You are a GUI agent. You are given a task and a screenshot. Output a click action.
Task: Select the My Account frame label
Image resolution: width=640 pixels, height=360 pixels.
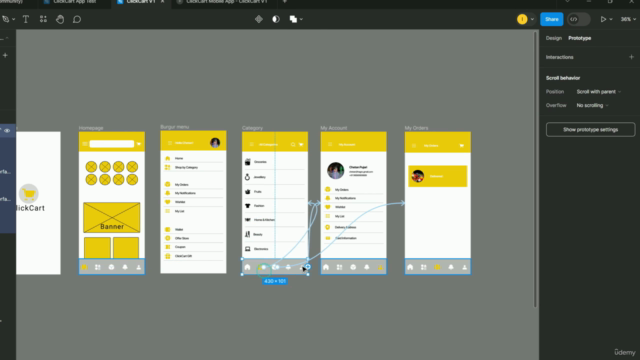click(333, 128)
